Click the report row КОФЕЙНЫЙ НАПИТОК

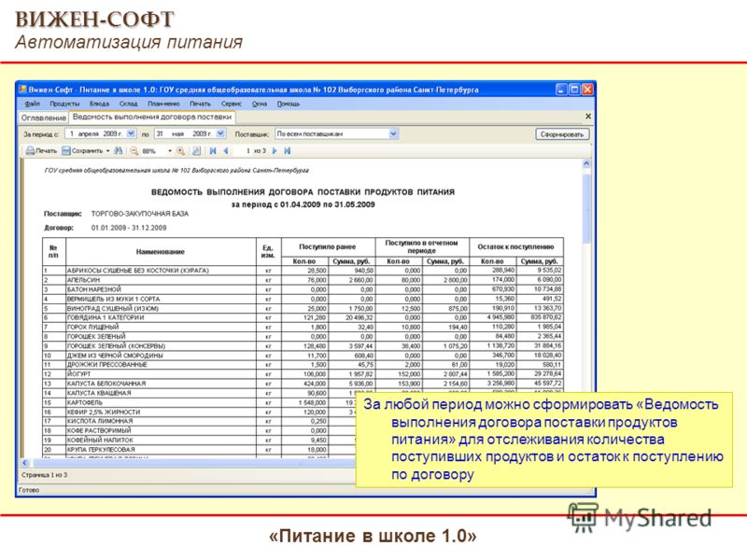click(200, 441)
